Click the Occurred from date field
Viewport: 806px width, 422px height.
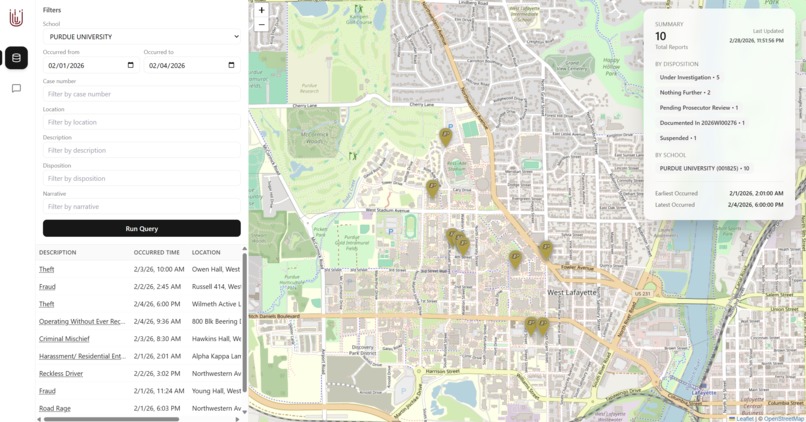91,65
